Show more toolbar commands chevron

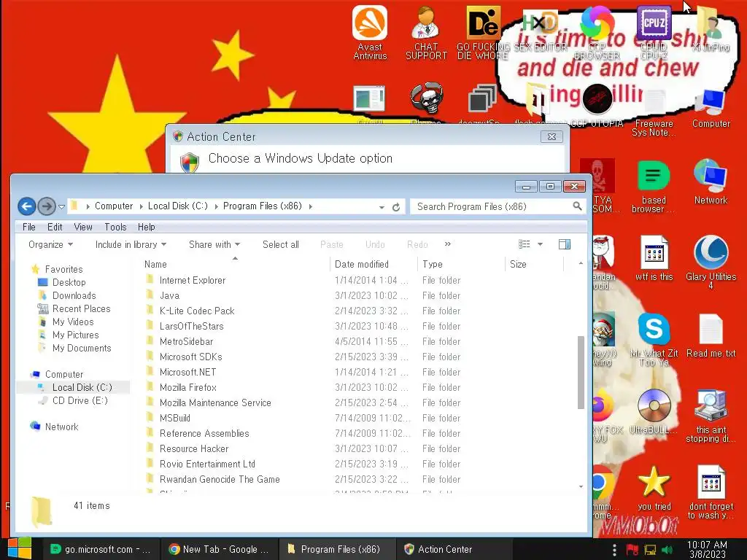click(x=447, y=244)
